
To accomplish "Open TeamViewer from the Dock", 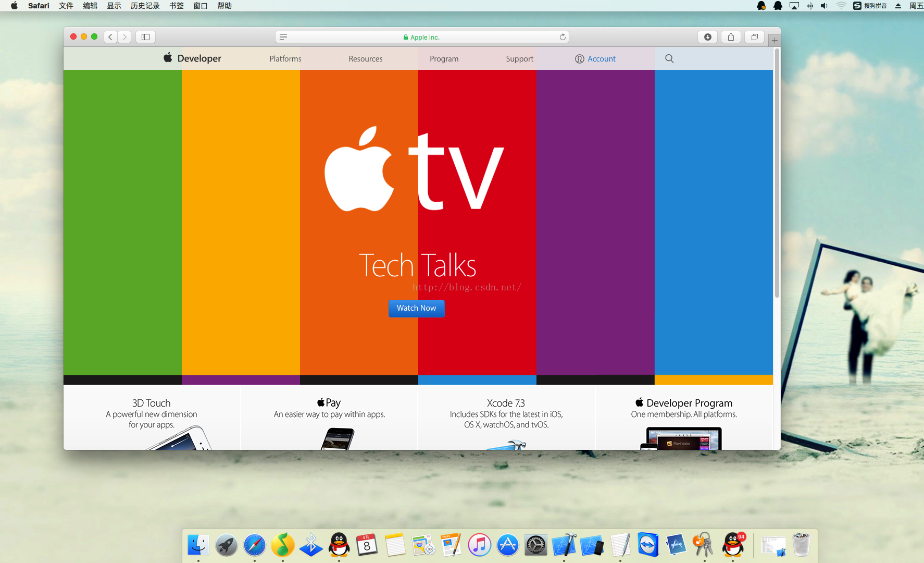I will click(648, 545).
